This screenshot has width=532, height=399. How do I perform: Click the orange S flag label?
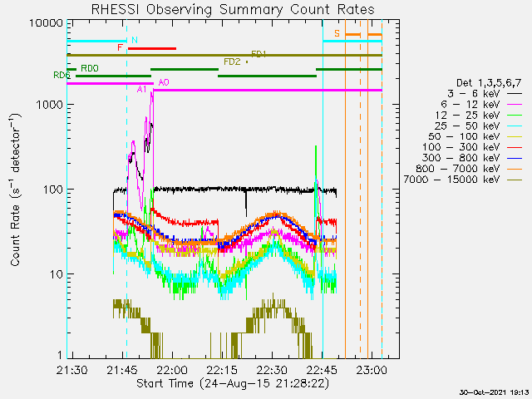tap(337, 33)
